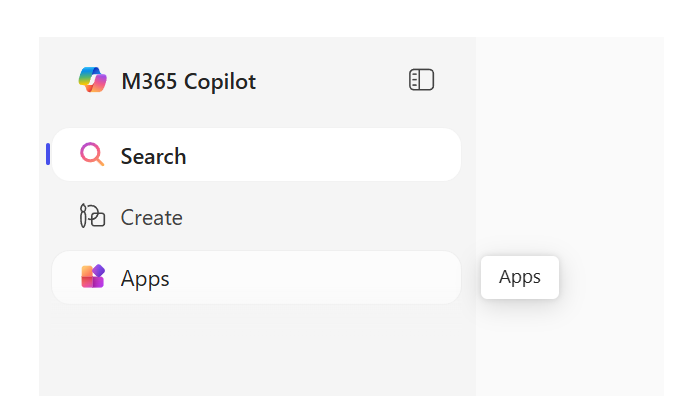
Task: Click the Create brush-and-shapes icon
Action: 92,216
